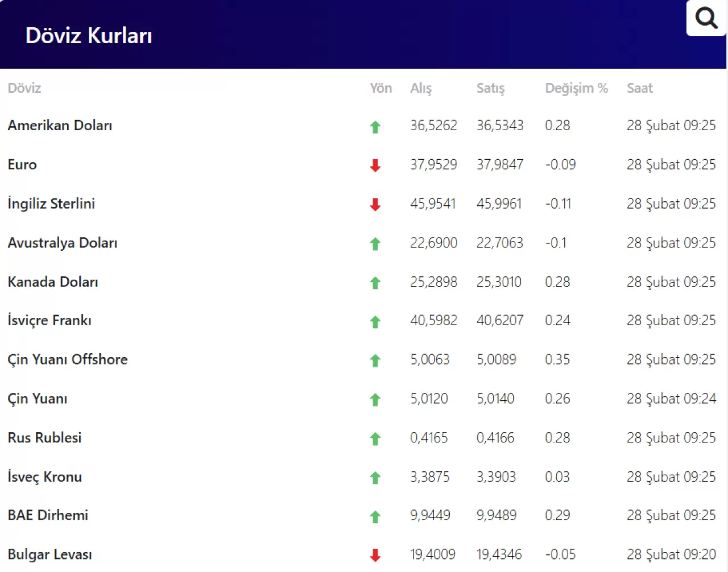The height and width of the screenshot is (572, 728).
Task: Click the Kanada Doları direction arrow
Action: point(375,283)
